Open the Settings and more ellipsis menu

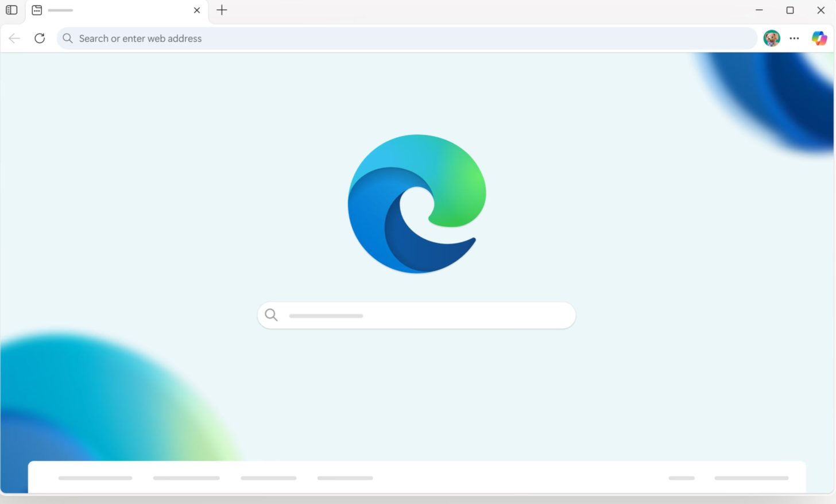[794, 38]
